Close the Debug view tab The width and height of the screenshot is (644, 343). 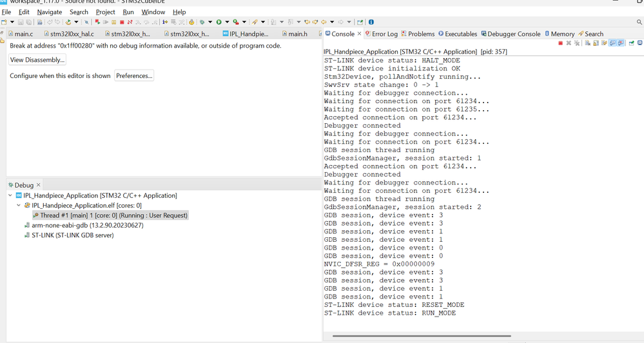pos(38,185)
